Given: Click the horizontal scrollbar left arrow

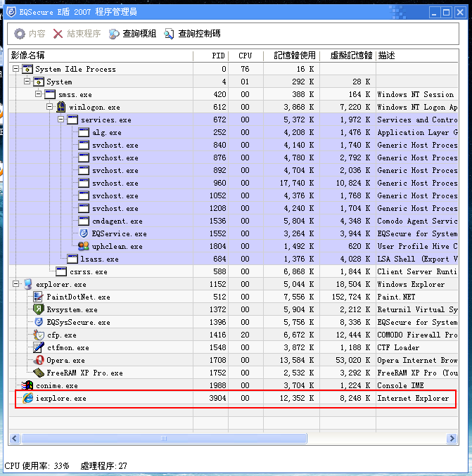Looking at the screenshot, I should pos(15,438).
